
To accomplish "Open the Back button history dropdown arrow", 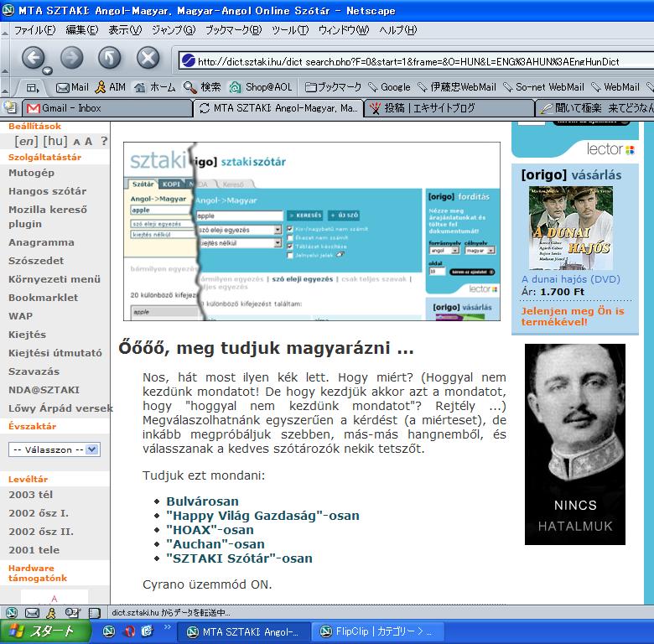I will pos(47,70).
